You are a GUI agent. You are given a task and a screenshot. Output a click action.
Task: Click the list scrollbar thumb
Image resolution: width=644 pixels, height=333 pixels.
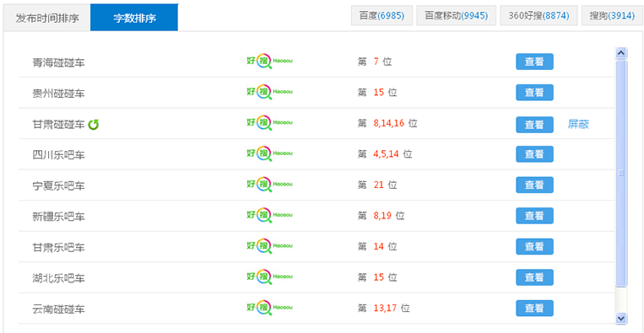pos(621,174)
